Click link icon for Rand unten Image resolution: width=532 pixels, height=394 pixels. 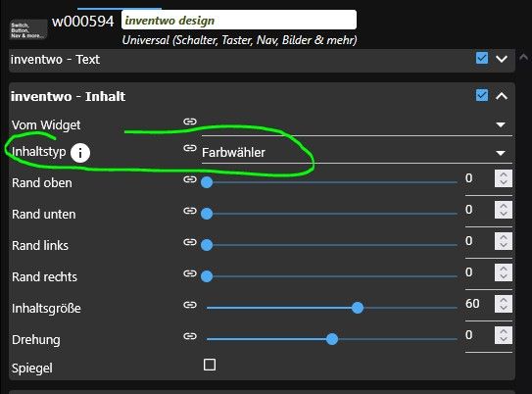click(x=190, y=211)
